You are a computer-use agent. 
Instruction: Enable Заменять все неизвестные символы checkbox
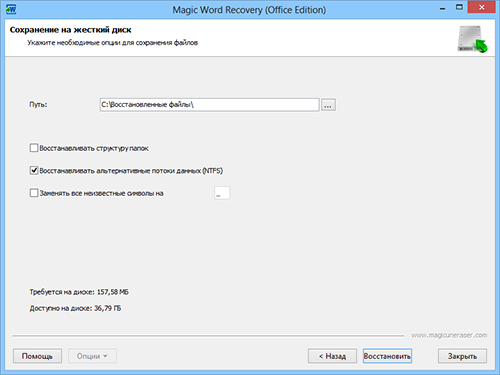pyautogui.click(x=34, y=193)
